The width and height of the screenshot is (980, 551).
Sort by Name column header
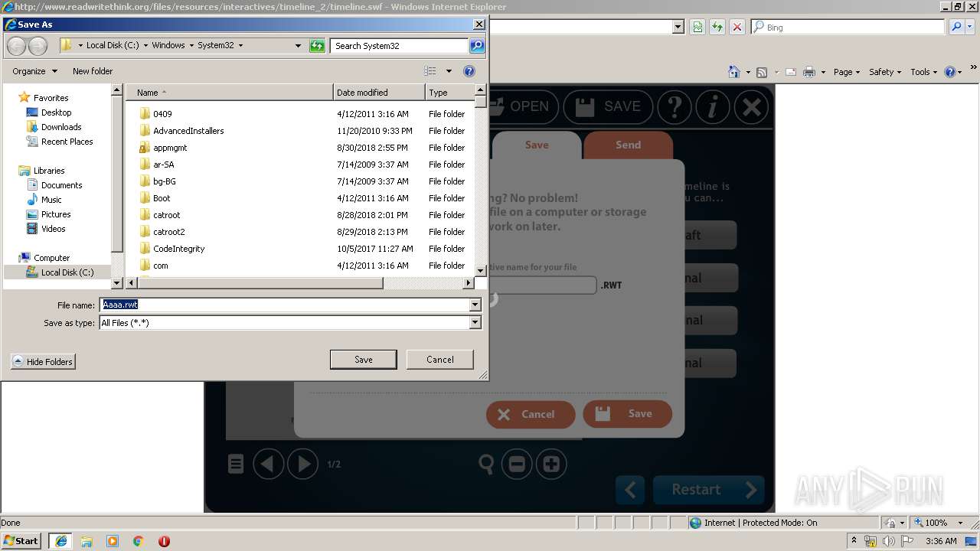point(230,93)
